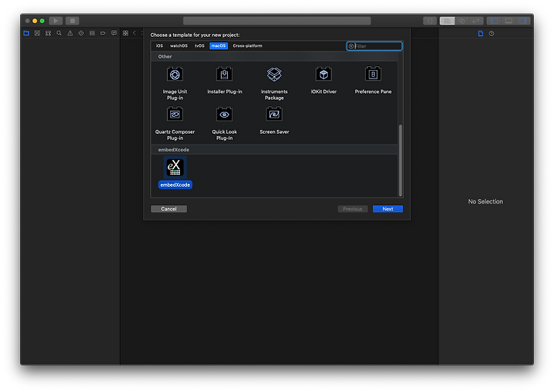The width and height of the screenshot is (554, 392).
Task: Open the Report navigator speech bubble icon
Action: pyautogui.click(x=114, y=33)
